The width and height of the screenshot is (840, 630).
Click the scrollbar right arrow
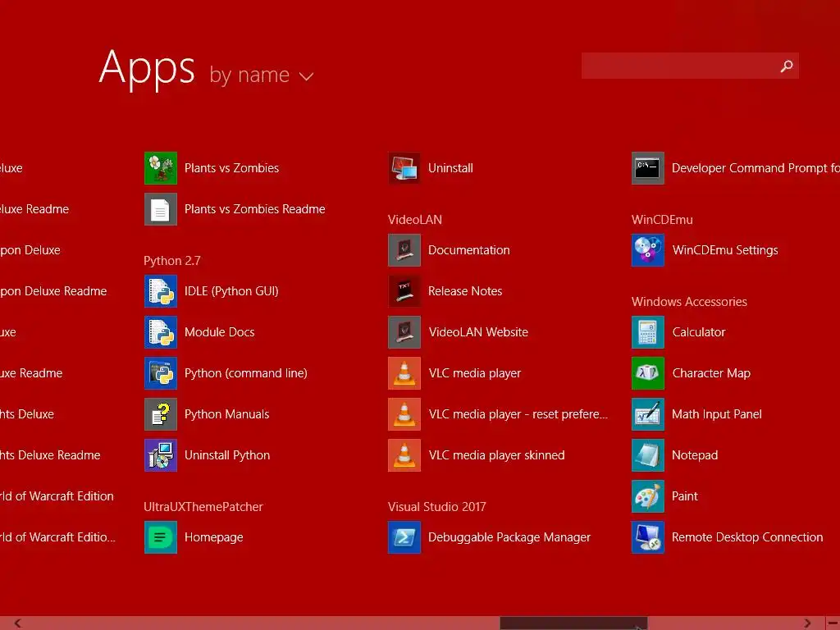(807, 623)
